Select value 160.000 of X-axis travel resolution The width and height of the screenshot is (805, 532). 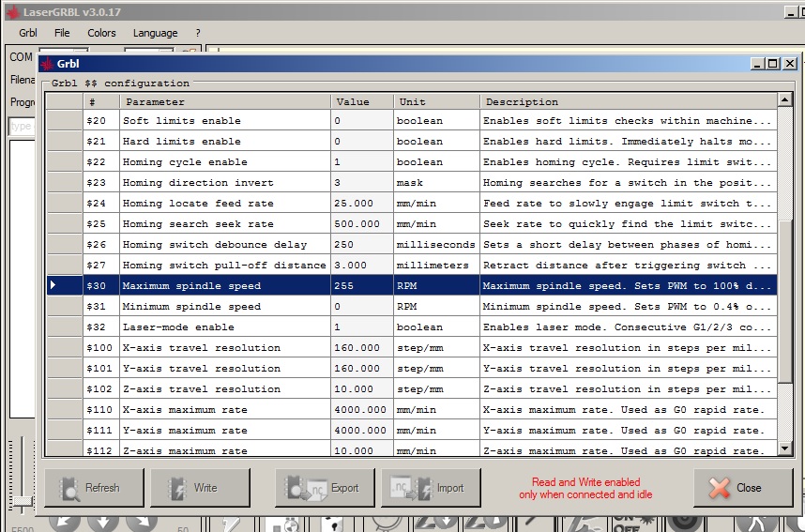click(x=362, y=348)
